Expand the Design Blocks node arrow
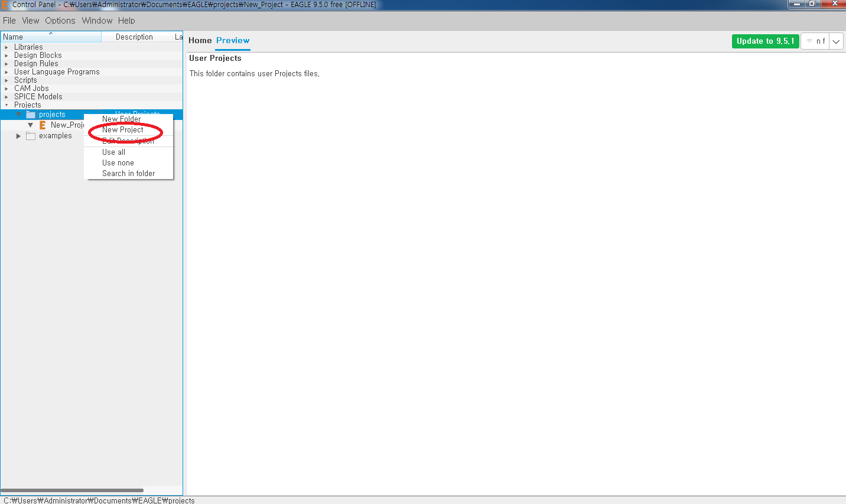Image resolution: width=846 pixels, height=504 pixels. click(x=6, y=56)
